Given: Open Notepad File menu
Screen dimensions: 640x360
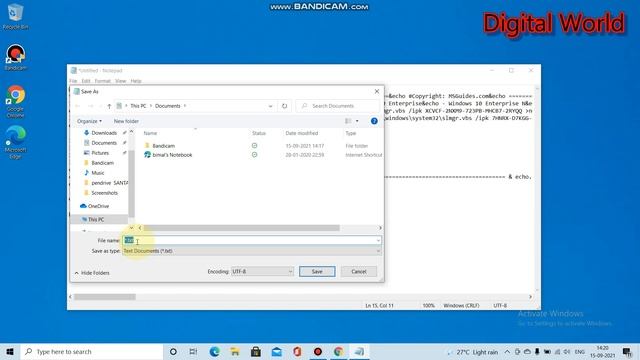Looking at the screenshot, I should pyautogui.click(x=73, y=81).
